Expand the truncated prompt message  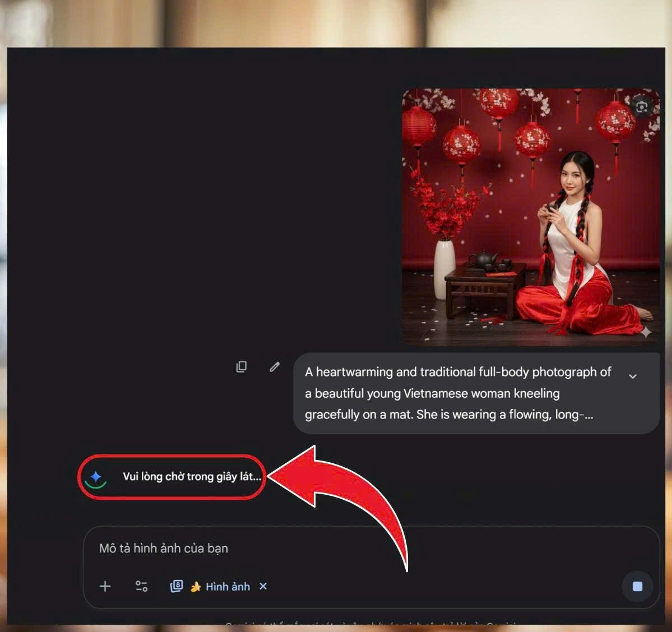pyautogui.click(x=633, y=376)
